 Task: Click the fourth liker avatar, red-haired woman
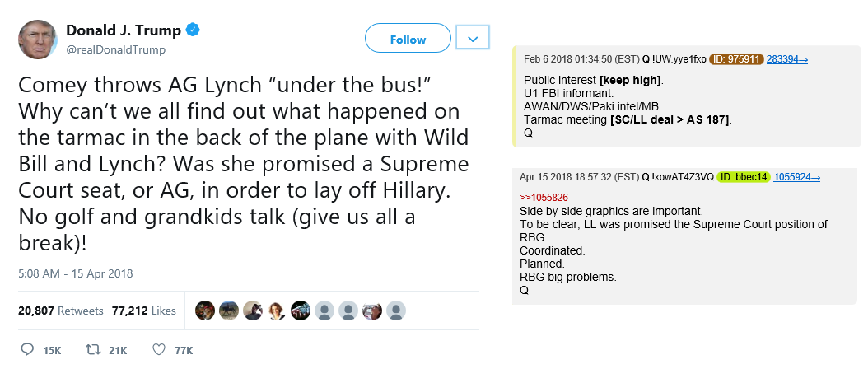tap(277, 311)
